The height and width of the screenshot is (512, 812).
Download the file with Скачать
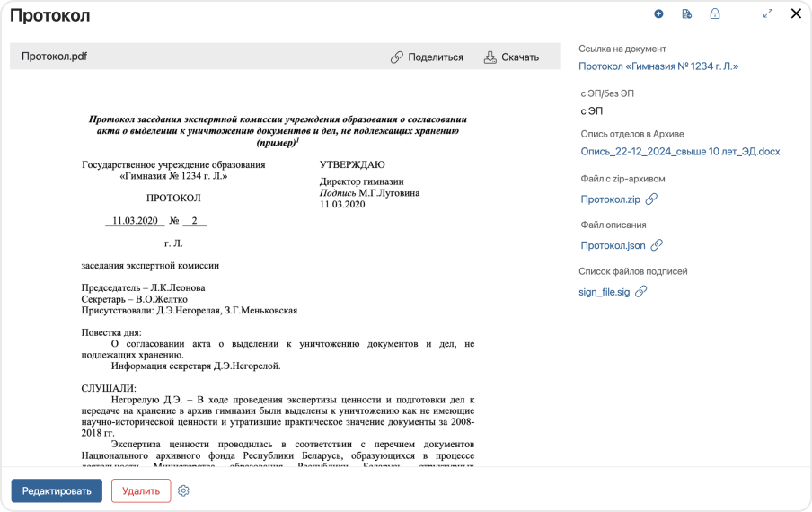click(511, 57)
